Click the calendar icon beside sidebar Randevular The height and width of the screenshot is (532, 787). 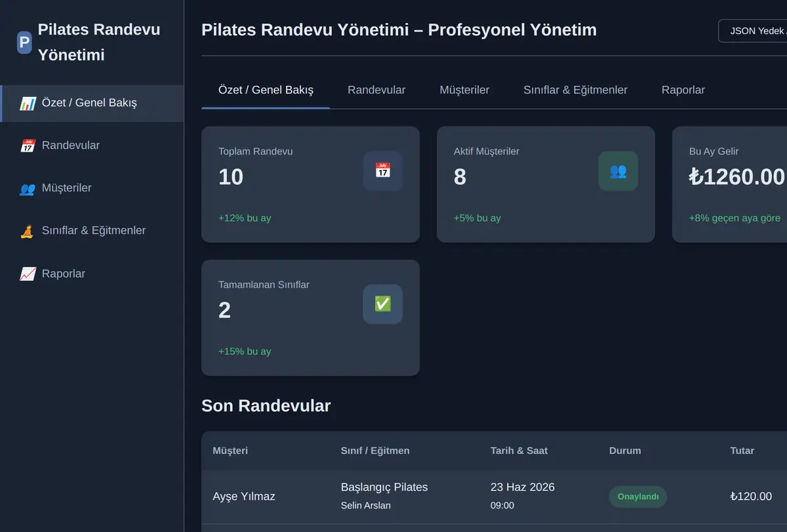pyautogui.click(x=28, y=146)
